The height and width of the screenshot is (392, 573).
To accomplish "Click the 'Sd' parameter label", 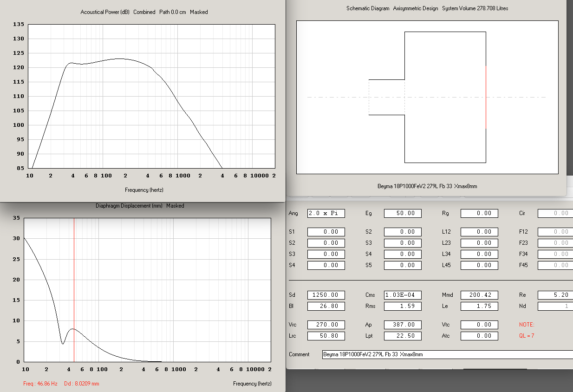I will 292,295.
